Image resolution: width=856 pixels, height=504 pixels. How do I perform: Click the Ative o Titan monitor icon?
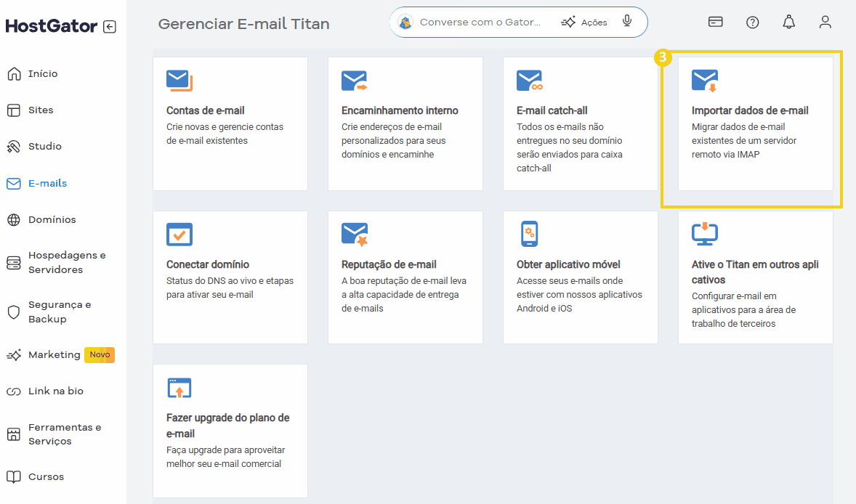click(x=705, y=234)
